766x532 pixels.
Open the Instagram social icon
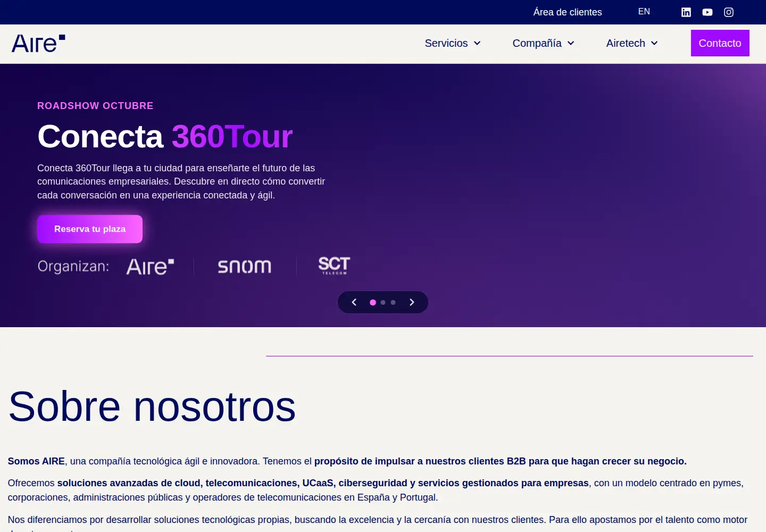pos(729,12)
